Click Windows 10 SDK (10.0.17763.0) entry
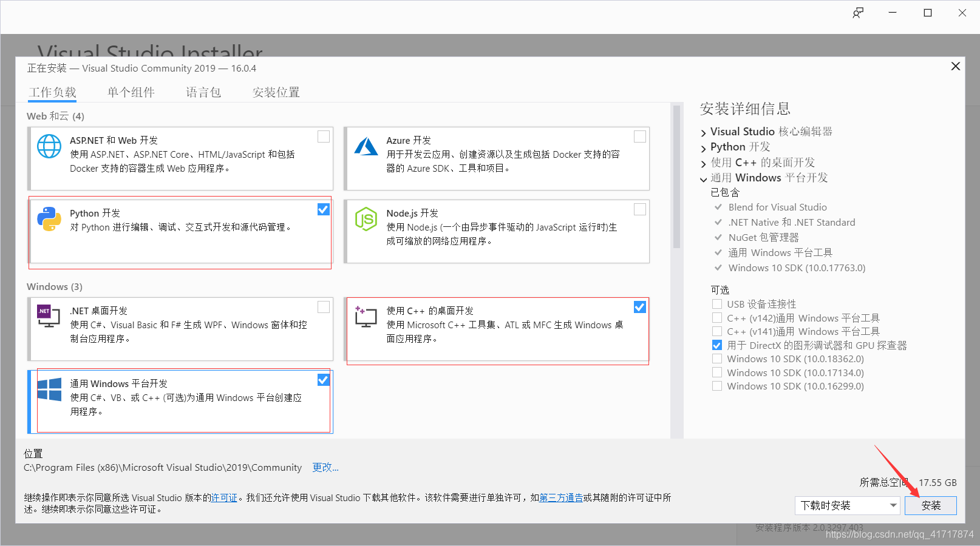 point(797,268)
